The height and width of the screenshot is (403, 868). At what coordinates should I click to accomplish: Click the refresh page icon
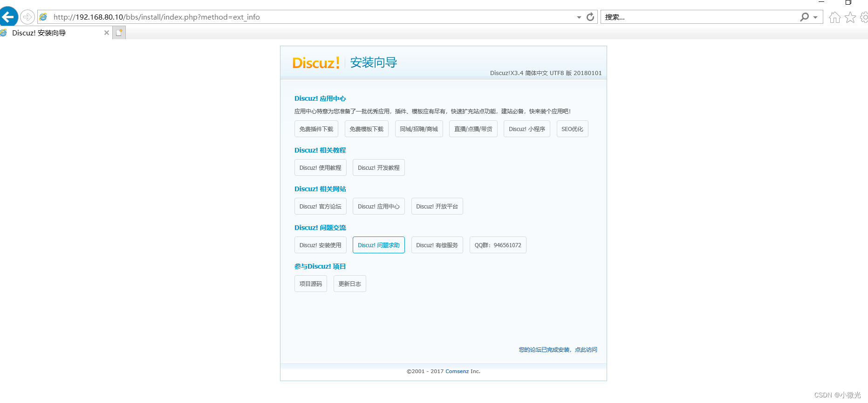[590, 17]
